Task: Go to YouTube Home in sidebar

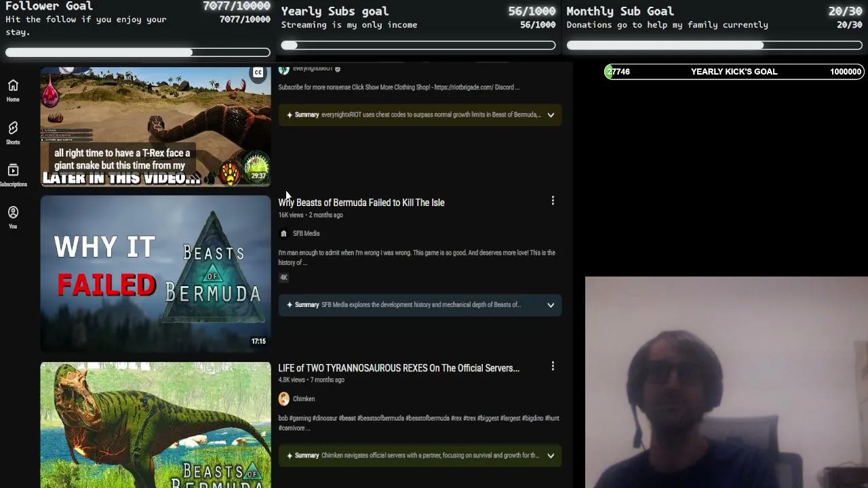Action: point(13,90)
